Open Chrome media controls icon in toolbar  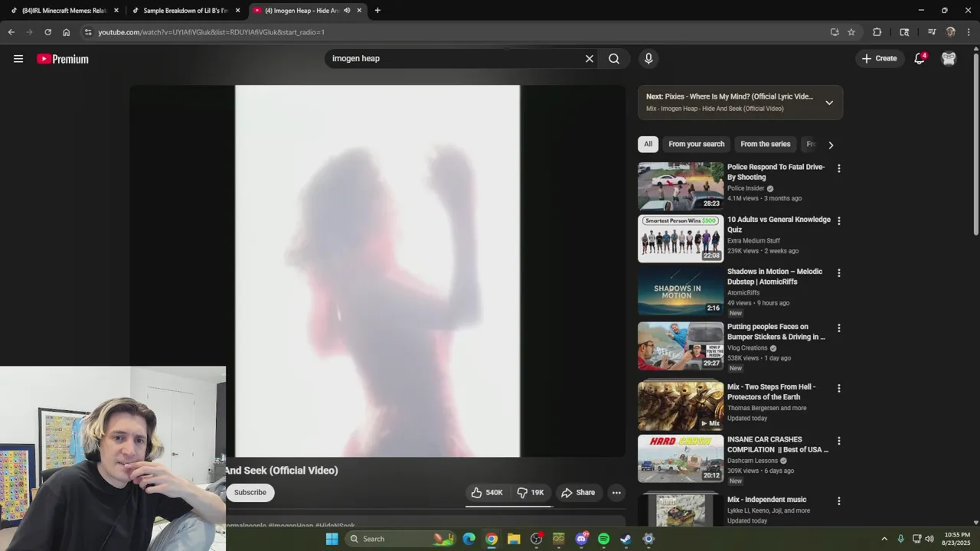[932, 32]
